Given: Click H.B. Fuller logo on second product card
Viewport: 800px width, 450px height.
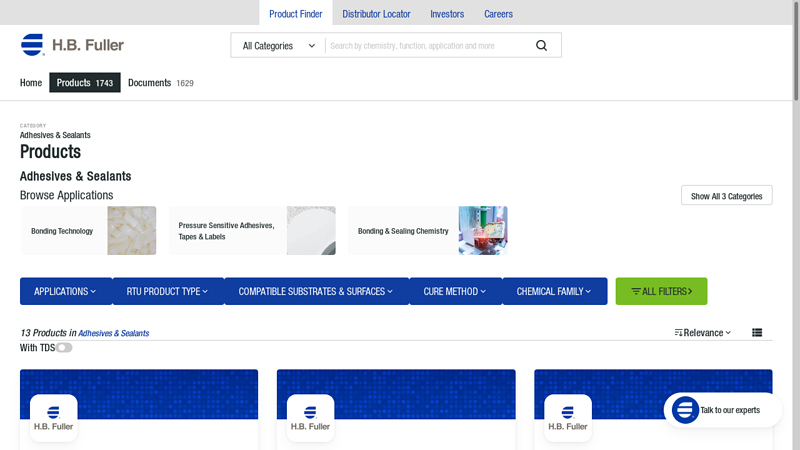Looking at the screenshot, I should pos(310,418).
